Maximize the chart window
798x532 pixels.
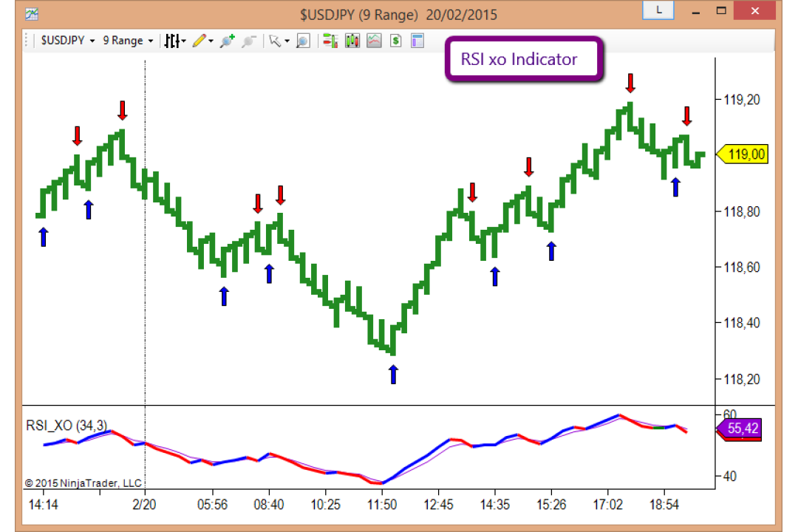point(721,10)
